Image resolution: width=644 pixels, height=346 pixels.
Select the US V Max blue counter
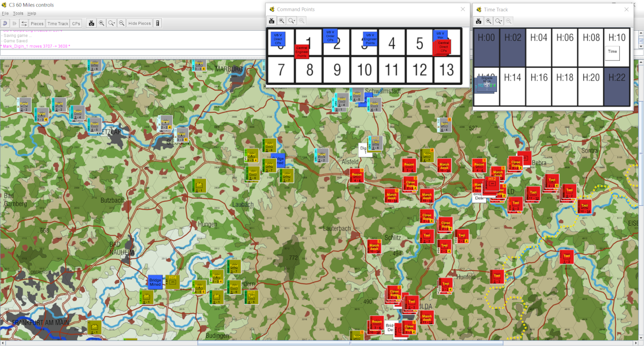pos(440,35)
